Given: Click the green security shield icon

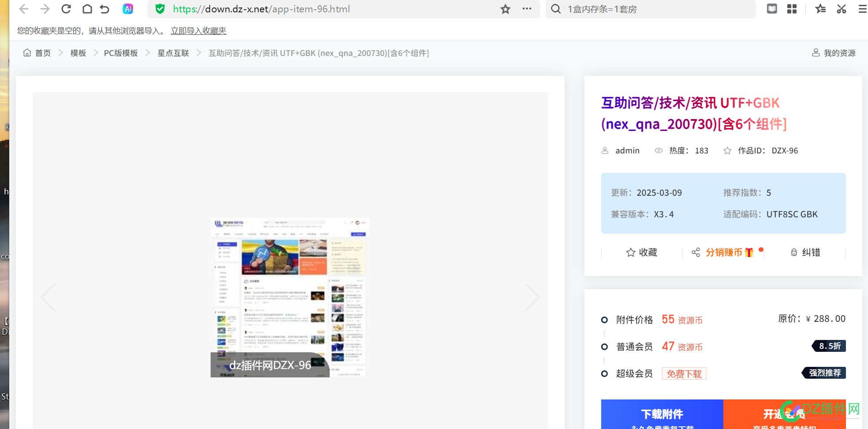Looking at the screenshot, I should click(x=160, y=9).
